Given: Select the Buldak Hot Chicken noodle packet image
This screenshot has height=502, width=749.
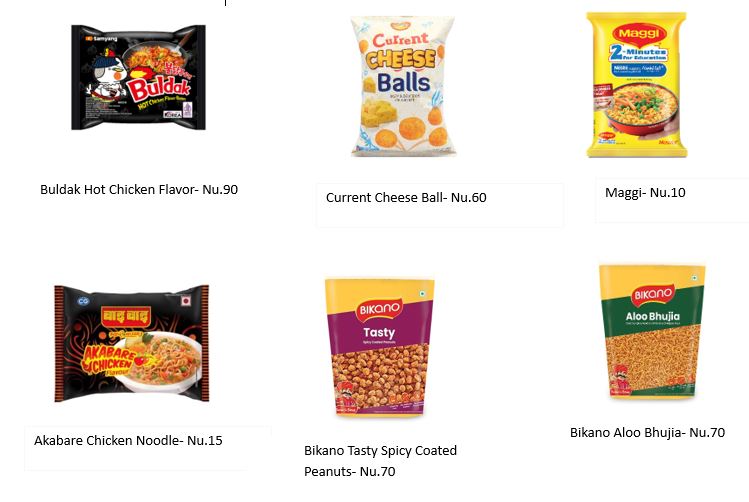Looking at the screenshot, I should click(x=138, y=77).
